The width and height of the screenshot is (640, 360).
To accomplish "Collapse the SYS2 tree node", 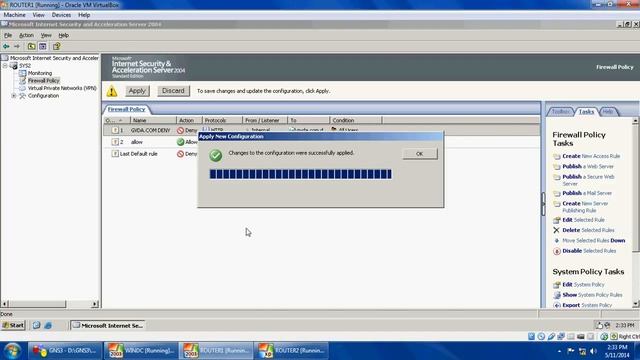I will (x=5, y=65).
